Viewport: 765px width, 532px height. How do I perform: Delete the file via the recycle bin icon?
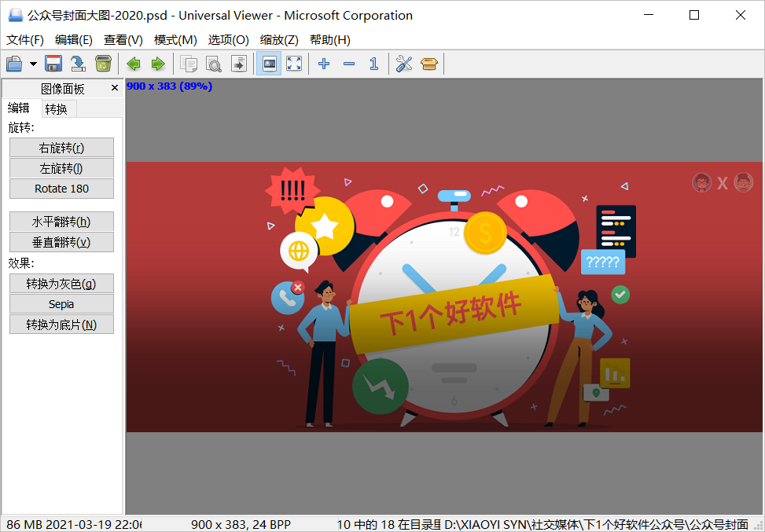(103, 64)
